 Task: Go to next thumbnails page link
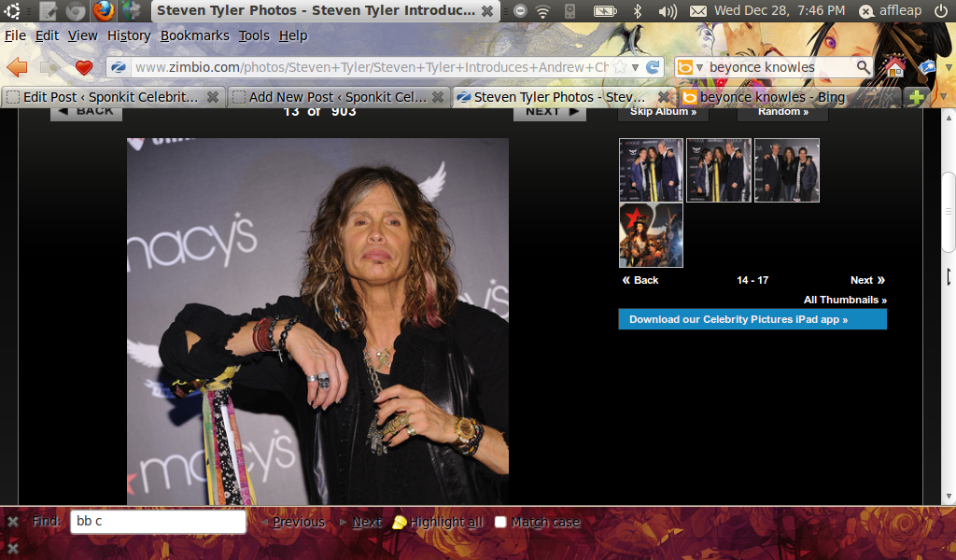click(867, 280)
